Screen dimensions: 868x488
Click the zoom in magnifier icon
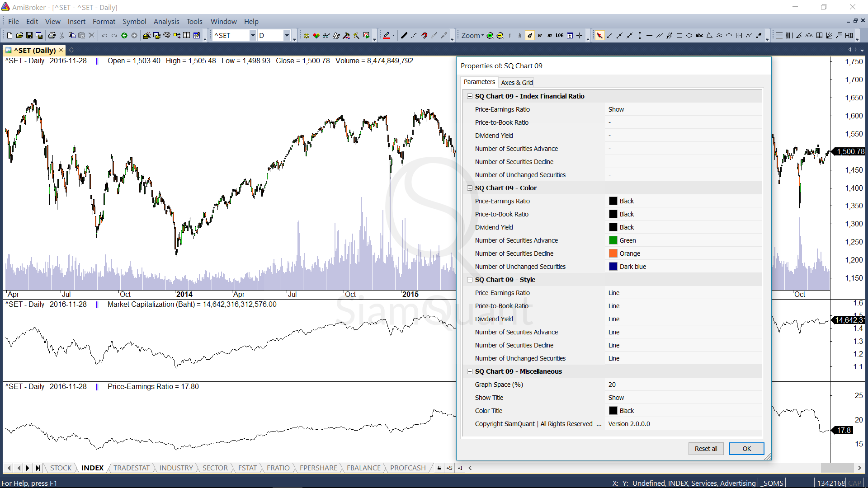(x=490, y=35)
